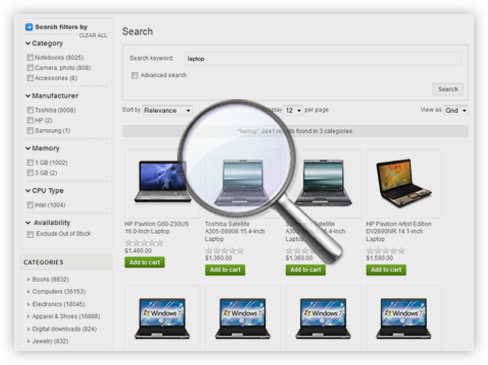This screenshot has width=488, height=365.
Task: Click the blue Search filters icon
Action: click(x=29, y=27)
